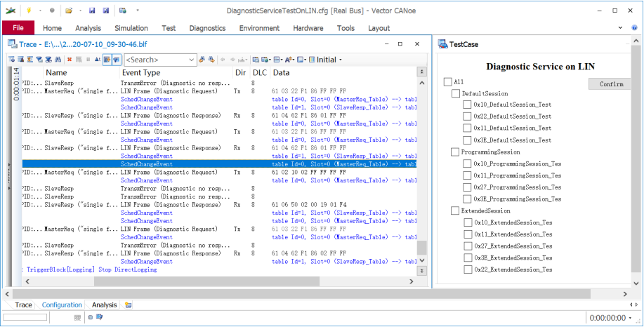Tick 0x27_ProgrammingSession_Tes checkbox
644x327 pixels.
(x=467, y=187)
